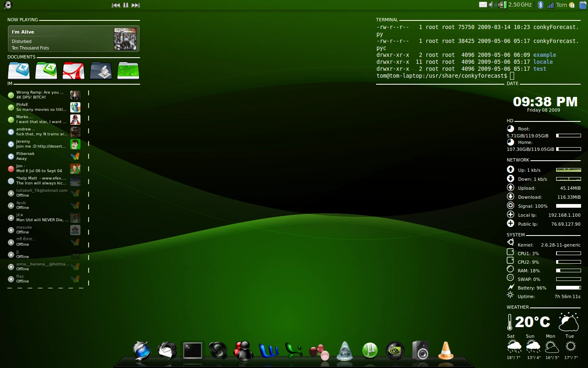The image size is (588, 368).
Task: Go back to the previous track
Action: [116, 5]
